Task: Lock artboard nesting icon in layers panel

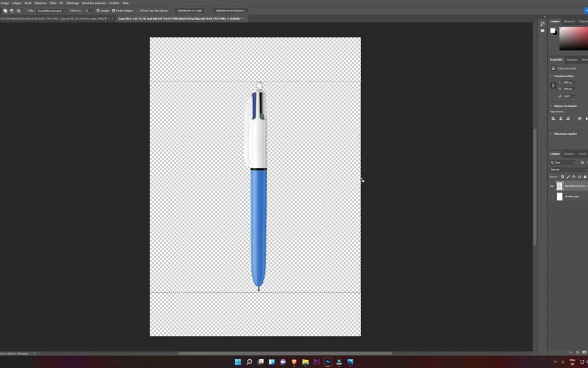Action: coord(579,177)
